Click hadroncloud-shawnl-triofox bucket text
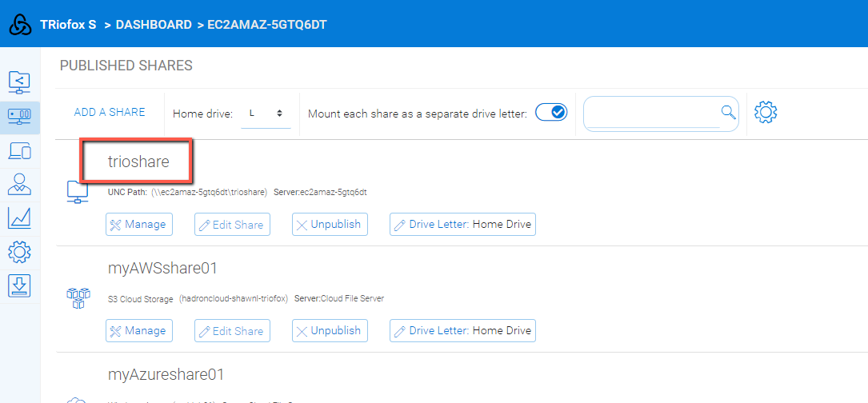This screenshot has height=403, width=868. (234, 298)
